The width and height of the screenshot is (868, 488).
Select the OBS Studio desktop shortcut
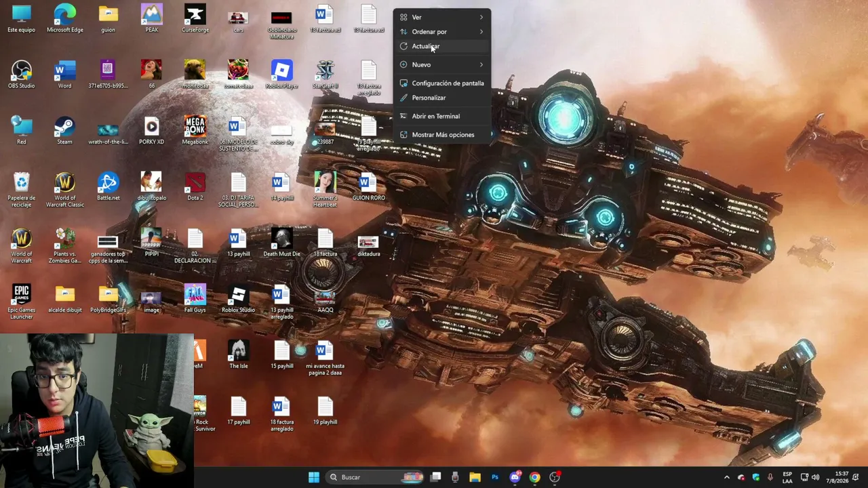click(x=21, y=75)
